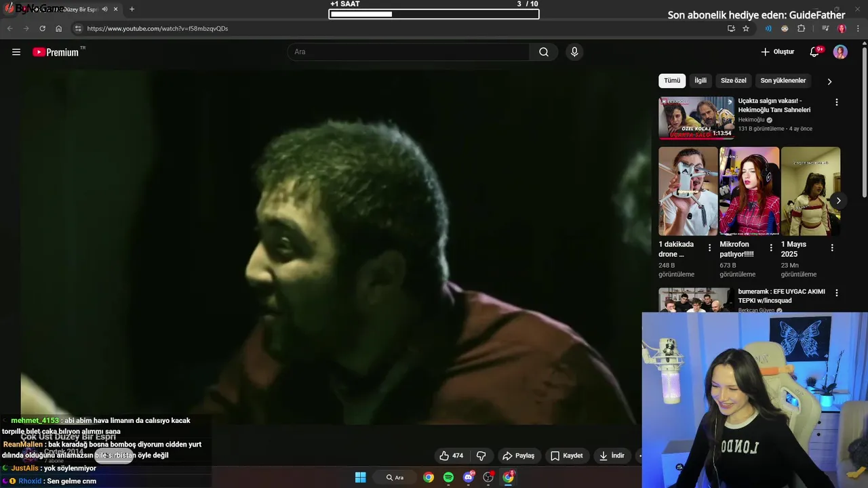Screen dimensions: 868x488
Task: Select the Tümü filter chip
Action: 672,81
